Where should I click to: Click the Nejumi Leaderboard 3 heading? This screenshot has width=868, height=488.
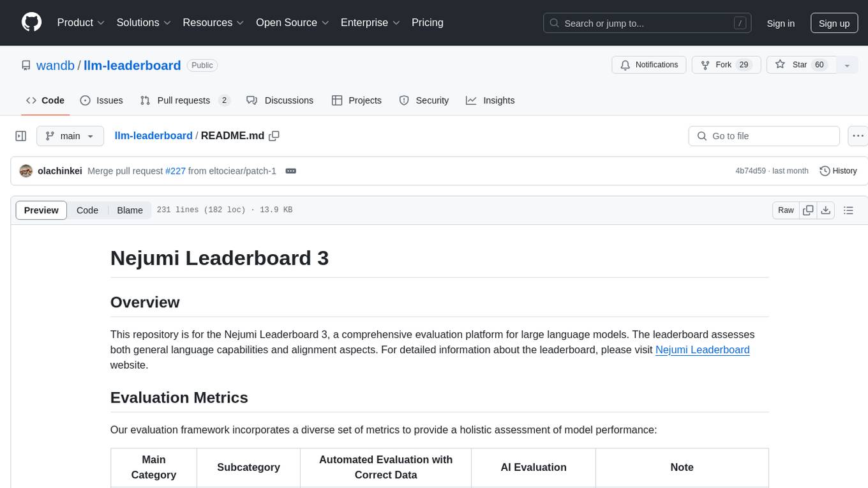coord(220,257)
